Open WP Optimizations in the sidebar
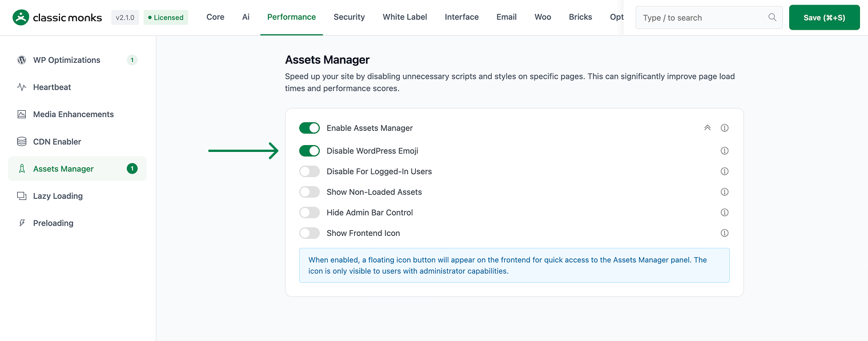Screen dimensions: 868x341 77,60
